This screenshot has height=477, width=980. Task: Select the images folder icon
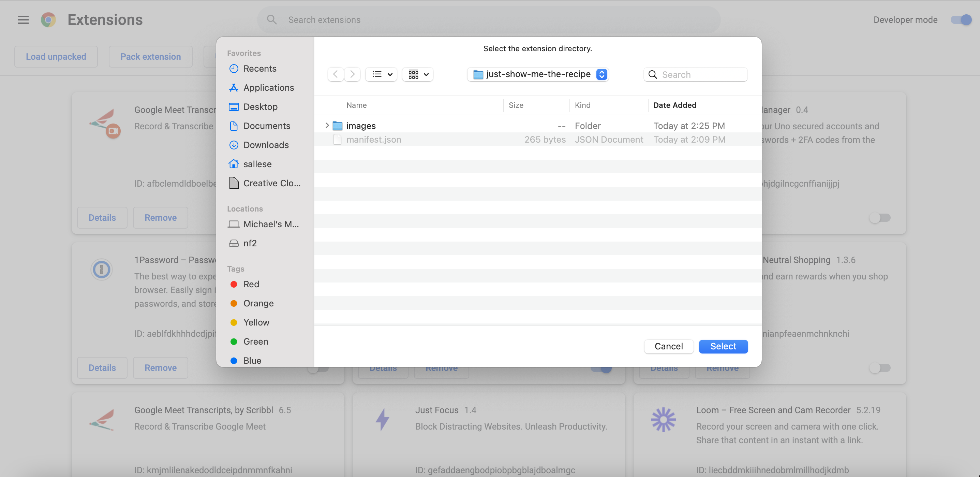click(x=338, y=126)
